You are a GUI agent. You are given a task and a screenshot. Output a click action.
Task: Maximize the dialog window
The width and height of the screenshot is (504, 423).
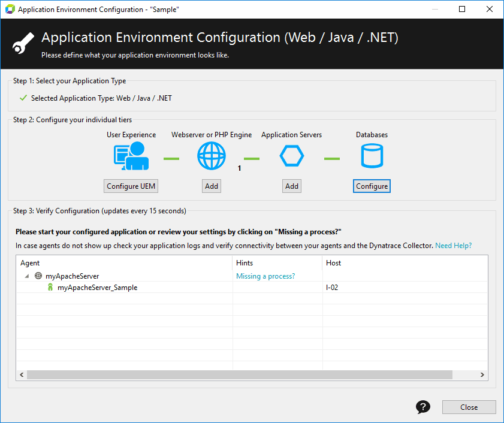pos(462,9)
